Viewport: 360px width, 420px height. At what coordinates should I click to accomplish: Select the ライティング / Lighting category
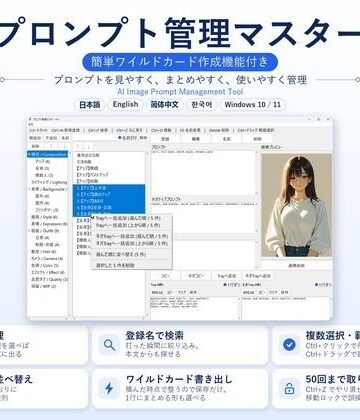pos(49,182)
